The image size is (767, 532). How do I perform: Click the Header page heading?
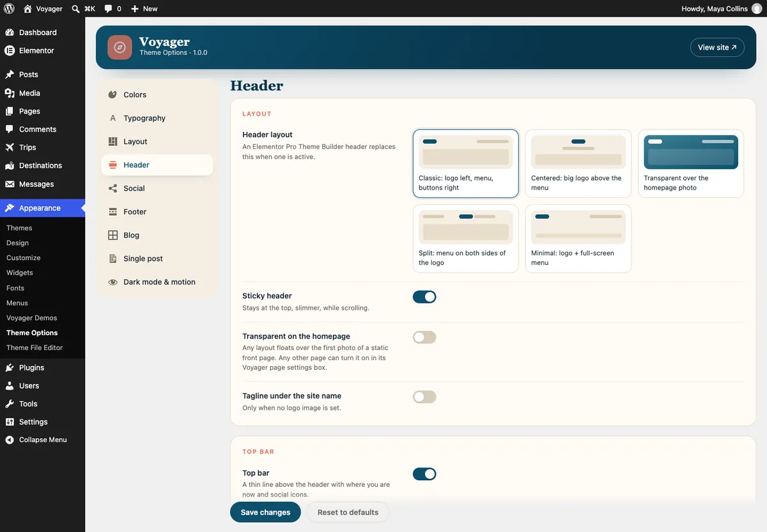[x=256, y=86]
